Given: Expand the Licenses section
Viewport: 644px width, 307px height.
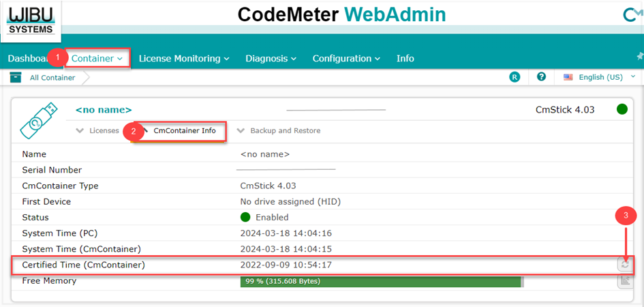Looking at the screenshot, I should tap(97, 131).
